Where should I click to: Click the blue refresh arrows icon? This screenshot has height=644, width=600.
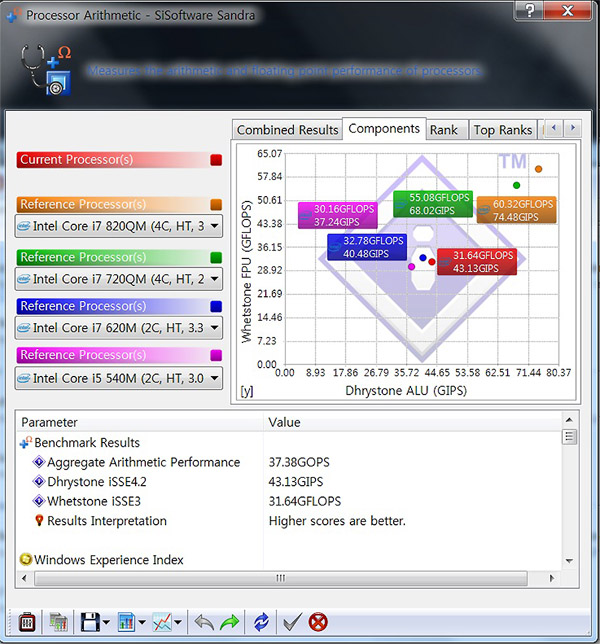[261, 623]
